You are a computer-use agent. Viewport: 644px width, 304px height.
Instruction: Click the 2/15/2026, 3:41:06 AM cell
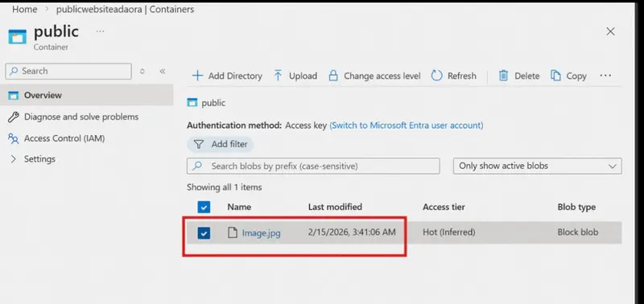[x=352, y=232]
